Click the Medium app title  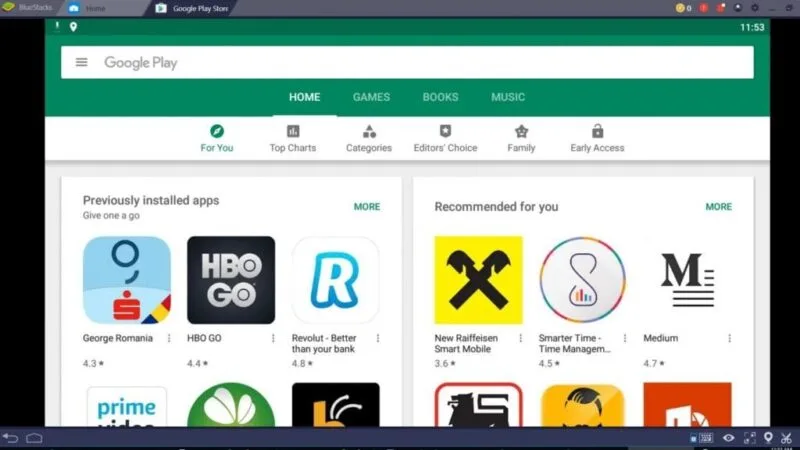coord(661,338)
